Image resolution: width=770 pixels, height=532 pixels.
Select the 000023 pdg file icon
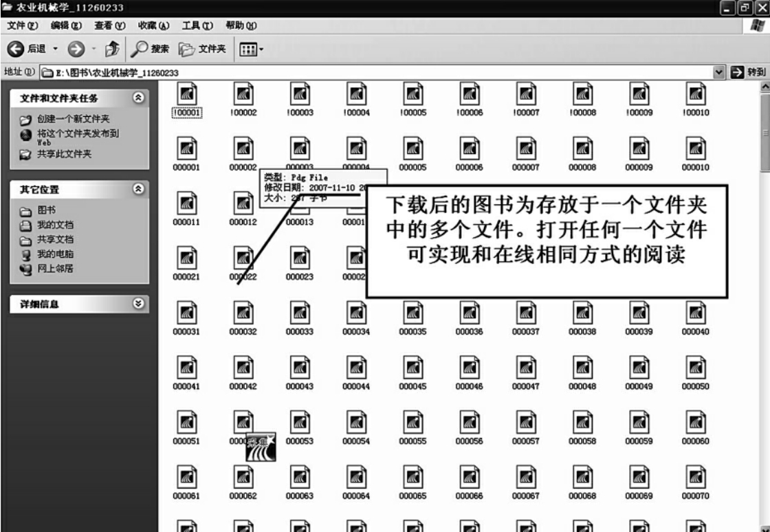pyautogui.click(x=300, y=258)
